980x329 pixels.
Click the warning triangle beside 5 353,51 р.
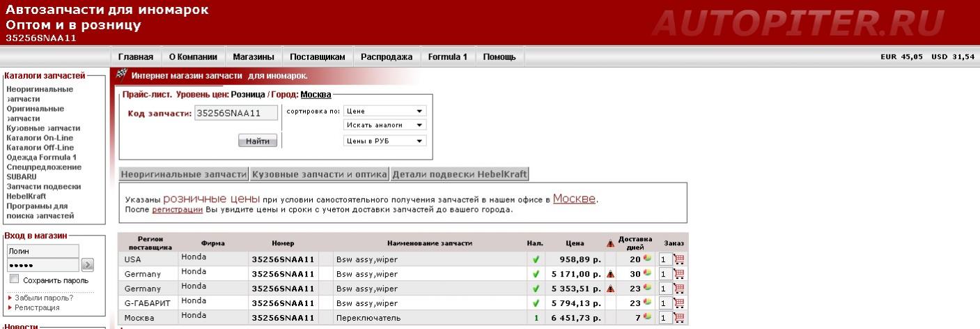coord(611,289)
